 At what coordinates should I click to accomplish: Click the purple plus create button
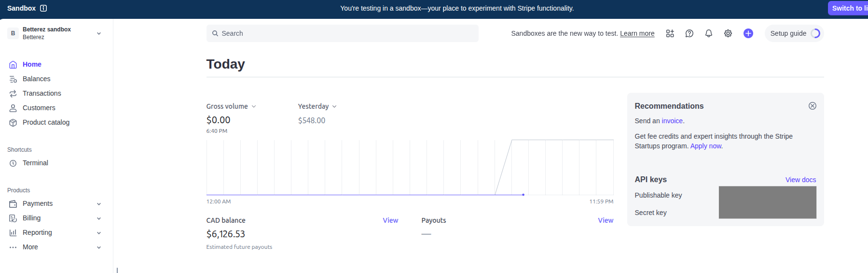pos(748,33)
